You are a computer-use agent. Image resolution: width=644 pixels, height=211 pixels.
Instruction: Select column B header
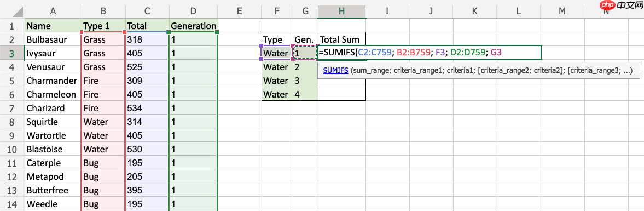pyautogui.click(x=103, y=12)
